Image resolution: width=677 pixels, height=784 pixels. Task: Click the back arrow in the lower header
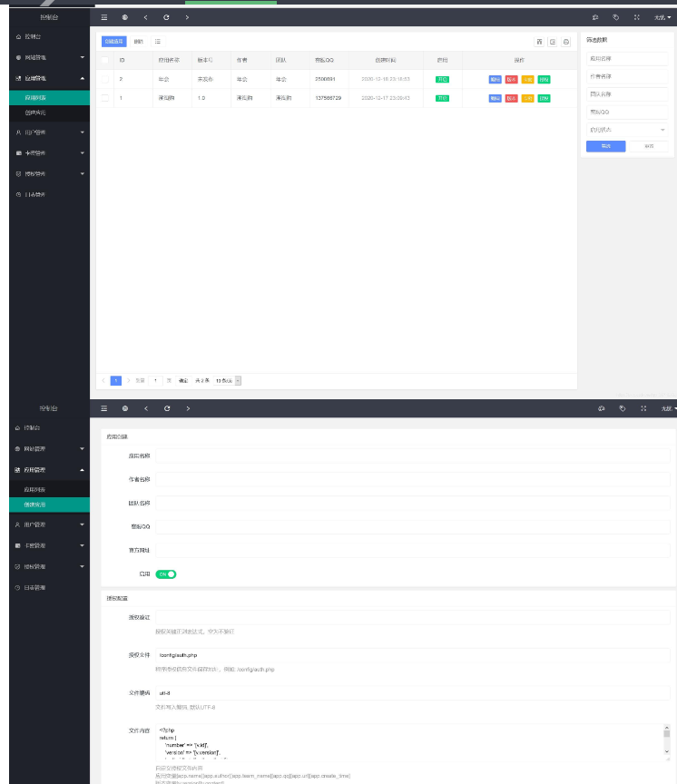pyautogui.click(x=145, y=409)
